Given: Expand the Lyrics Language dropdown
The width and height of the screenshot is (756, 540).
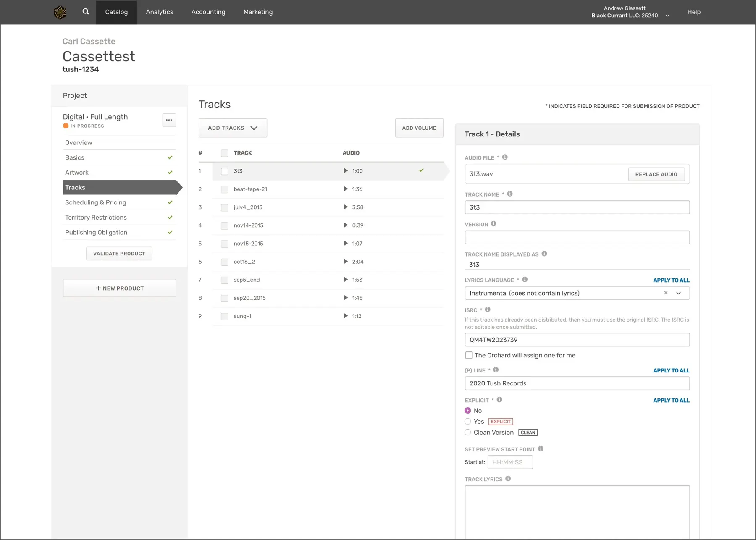Looking at the screenshot, I should click(x=678, y=293).
